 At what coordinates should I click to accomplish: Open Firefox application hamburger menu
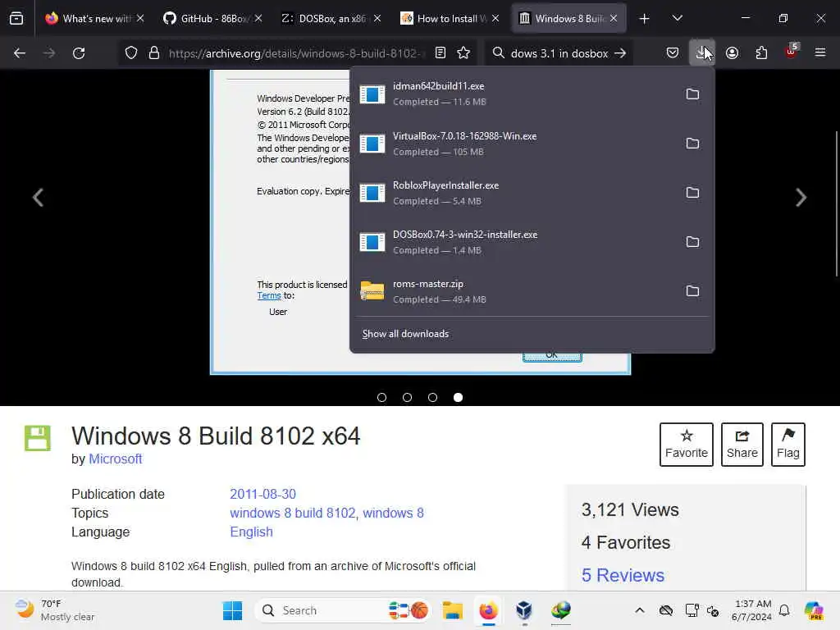pos(820,52)
